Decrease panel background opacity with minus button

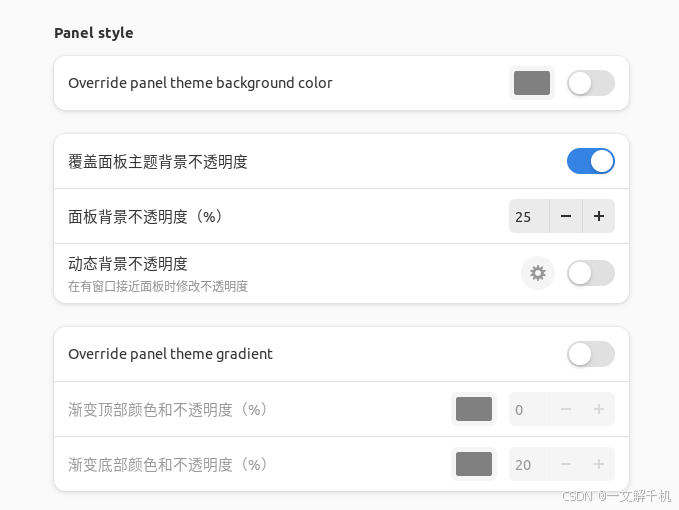click(565, 216)
